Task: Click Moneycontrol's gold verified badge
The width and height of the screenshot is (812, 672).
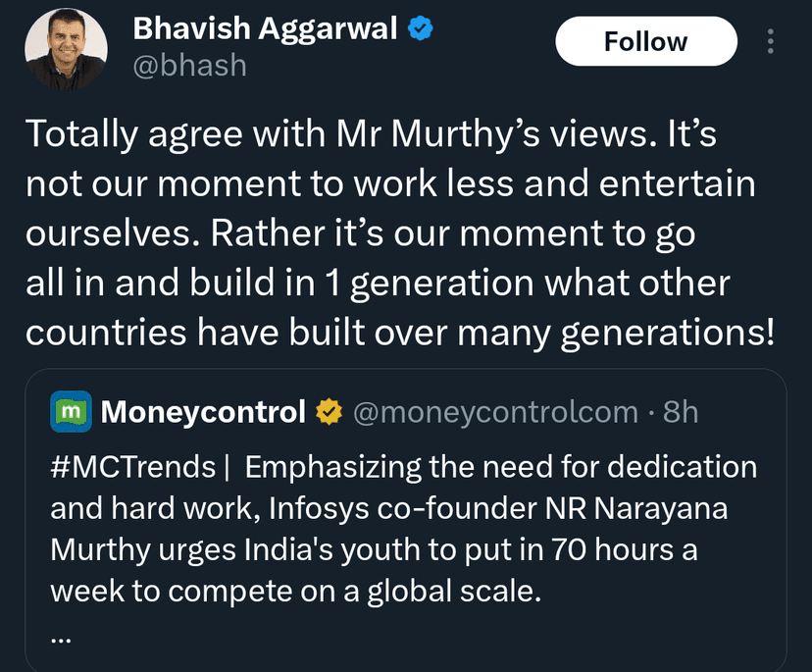Action: pyautogui.click(x=328, y=413)
